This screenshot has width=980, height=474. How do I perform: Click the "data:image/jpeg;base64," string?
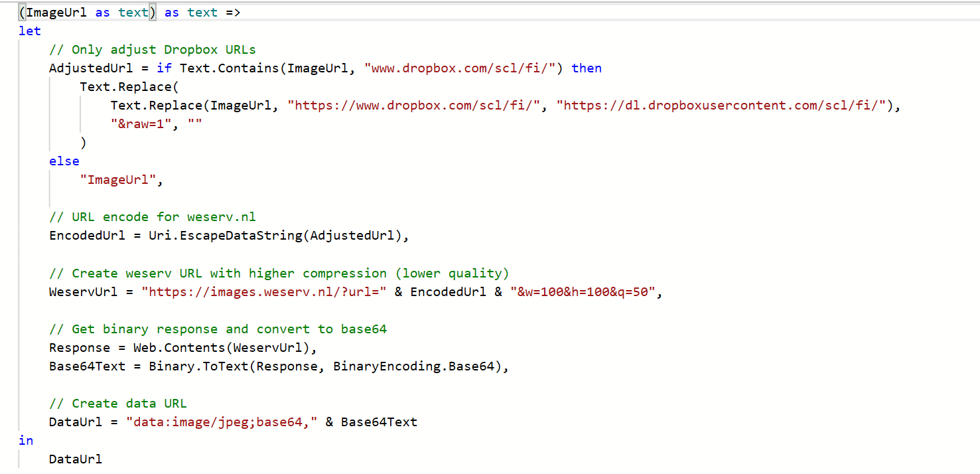[222, 422]
